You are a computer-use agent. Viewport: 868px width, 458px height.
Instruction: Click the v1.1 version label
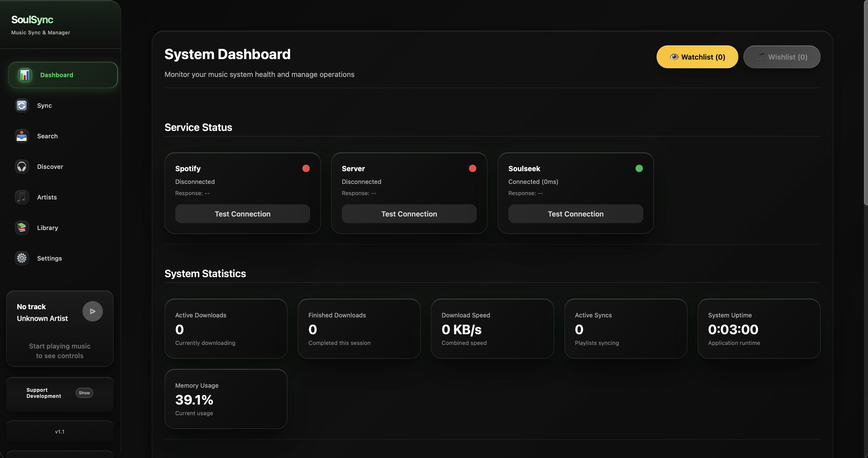point(59,431)
